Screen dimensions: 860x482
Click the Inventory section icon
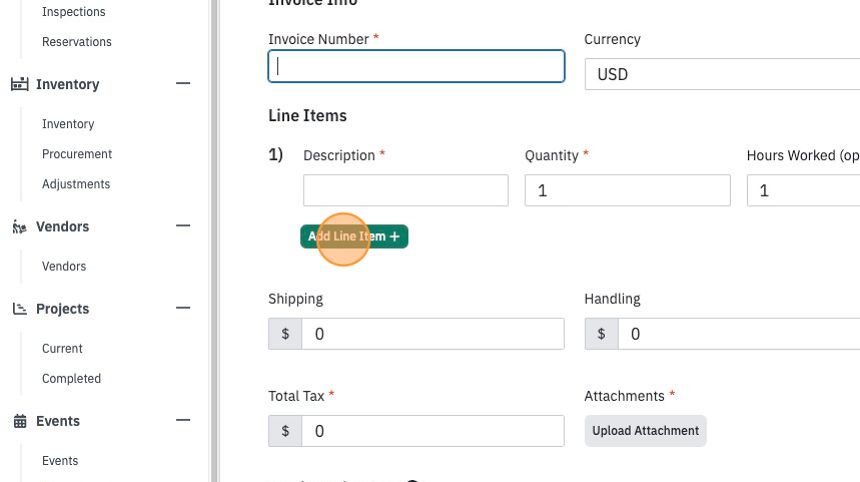pos(20,84)
